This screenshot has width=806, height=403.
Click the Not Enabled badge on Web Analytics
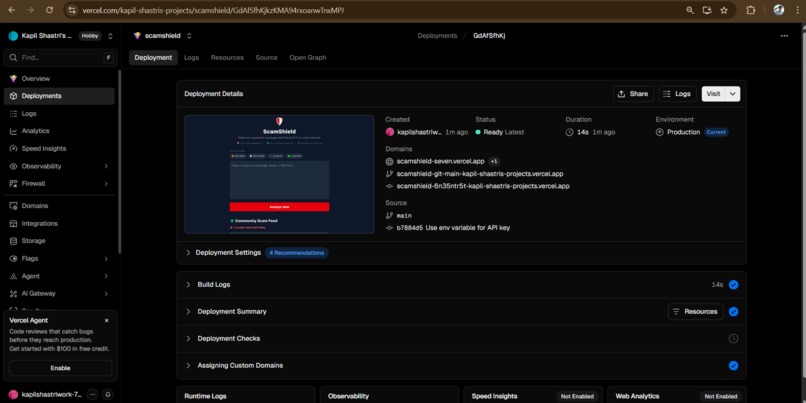click(721, 396)
